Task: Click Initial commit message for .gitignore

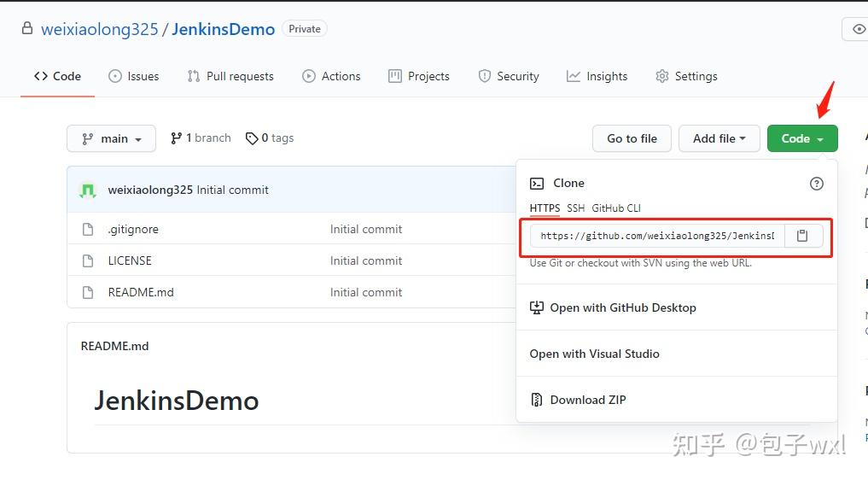Action: pyautogui.click(x=366, y=229)
